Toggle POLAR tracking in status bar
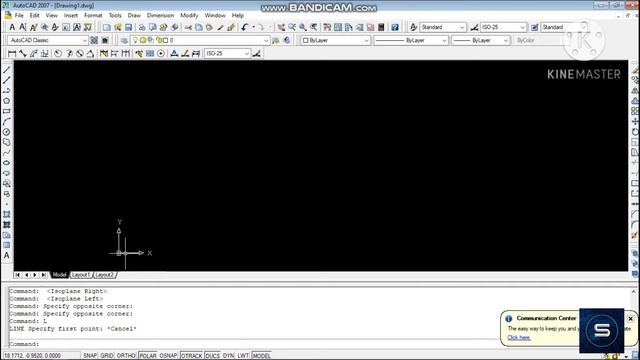Screen dimensions: 640x360 (148, 356)
